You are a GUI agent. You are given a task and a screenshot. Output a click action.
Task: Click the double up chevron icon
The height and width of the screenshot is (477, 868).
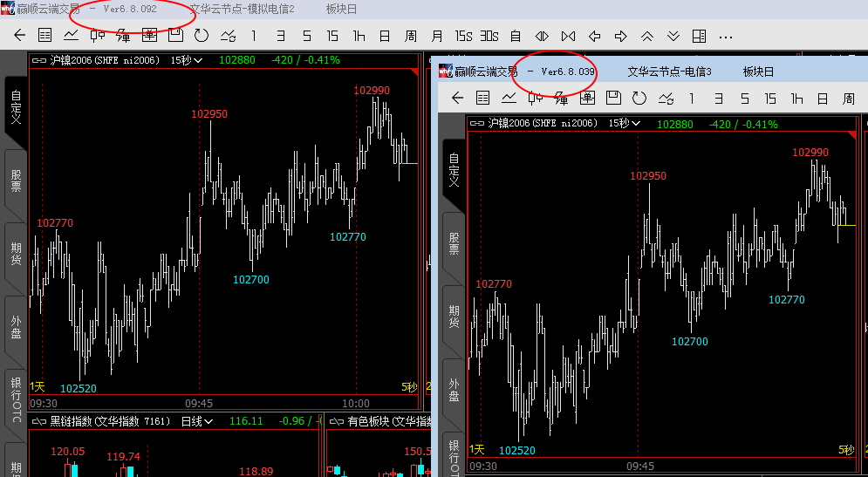click(x=646, y=36)
